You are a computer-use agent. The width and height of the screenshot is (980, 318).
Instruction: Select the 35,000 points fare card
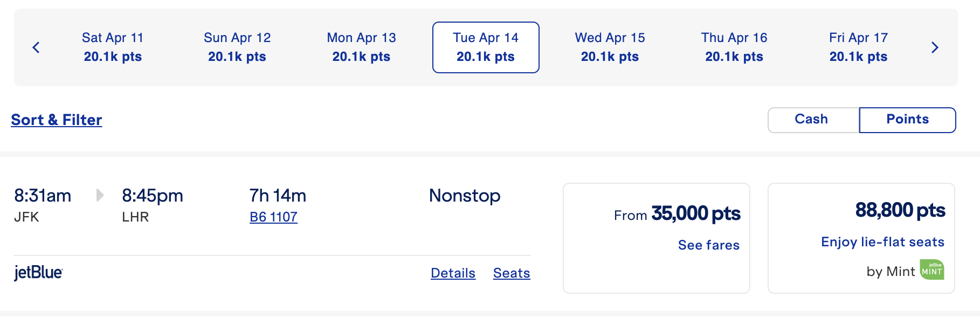(656, 237)
